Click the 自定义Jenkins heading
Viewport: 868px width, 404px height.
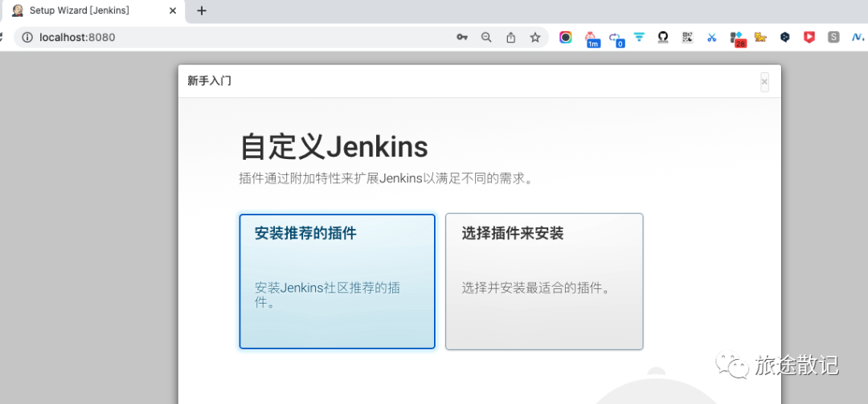point(334,147)
